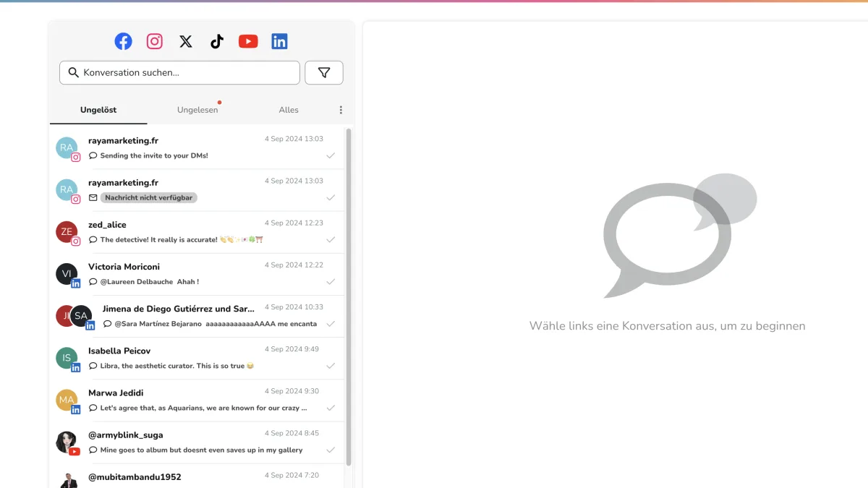Select the Instagram network icon
The image size is (868, 488).
coord(155,41)
